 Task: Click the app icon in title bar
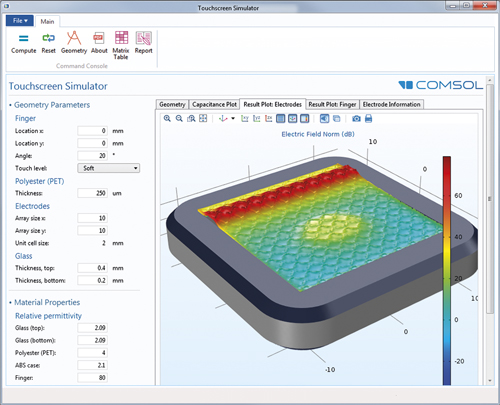click(x=7, y=6)
